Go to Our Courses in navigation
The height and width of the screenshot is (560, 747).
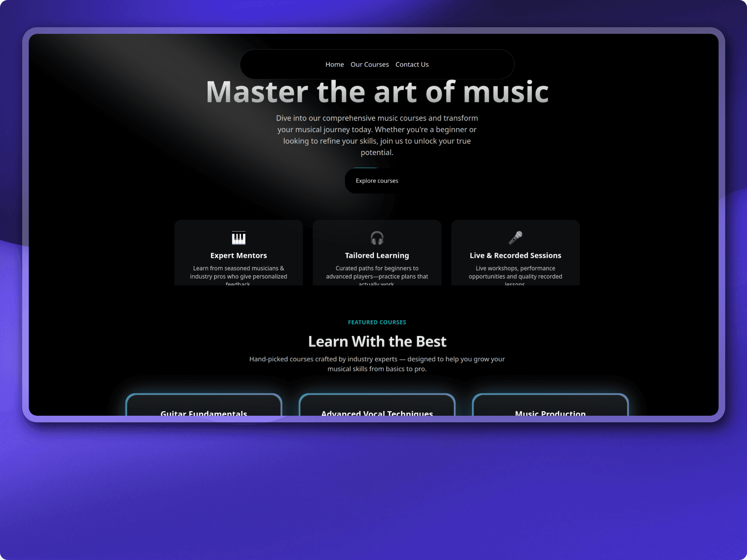[x=370, y=65]
